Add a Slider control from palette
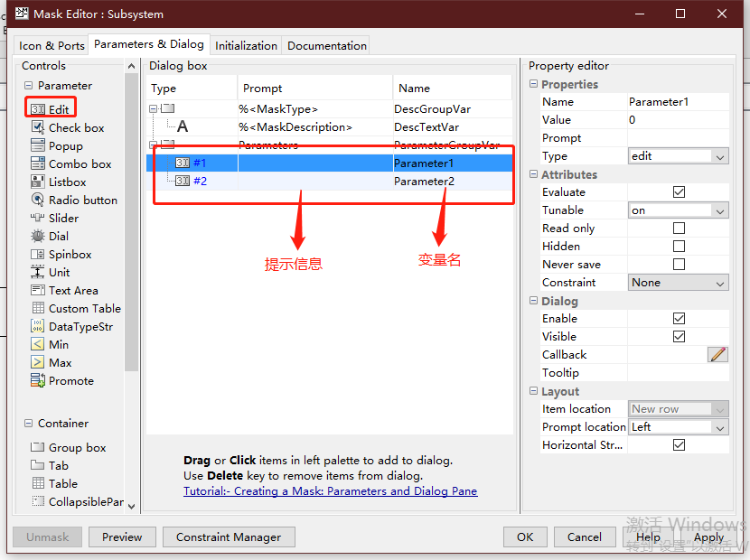 pyautogui.click(x=54, y=218)
